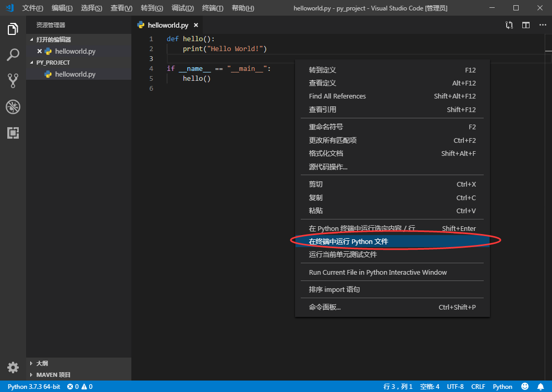The height and width of the screenshot is (392, 552).
Task: Open 命令面板... from context menu
Action: (x=392, y=307)
